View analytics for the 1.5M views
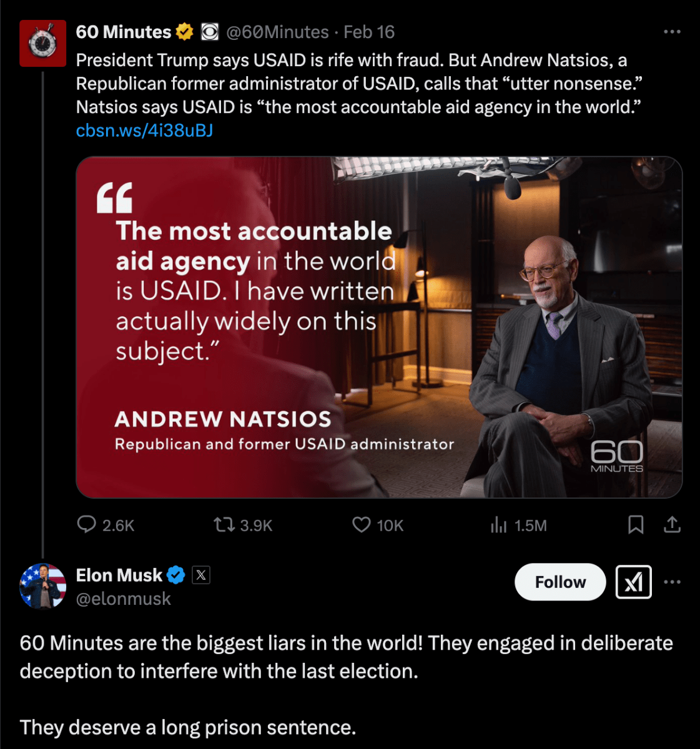The image size is (700, 749). coord(499,525)
